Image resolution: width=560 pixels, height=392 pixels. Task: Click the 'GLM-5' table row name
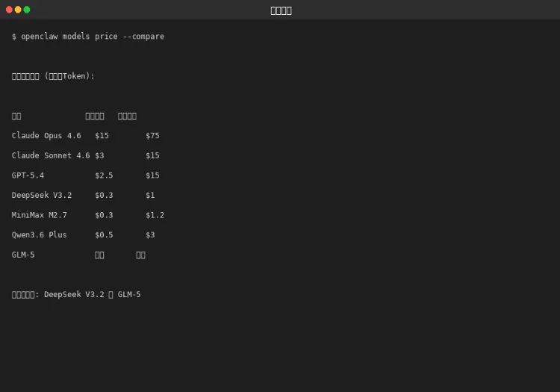point(23,255)
